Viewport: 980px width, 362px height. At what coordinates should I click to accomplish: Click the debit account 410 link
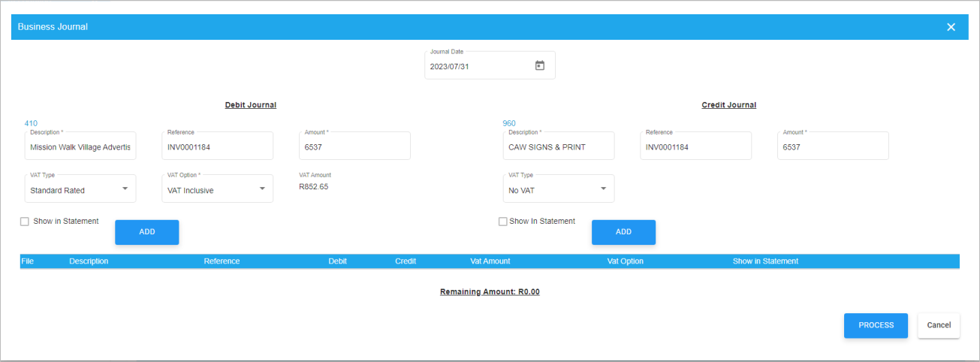coord(31,123)
